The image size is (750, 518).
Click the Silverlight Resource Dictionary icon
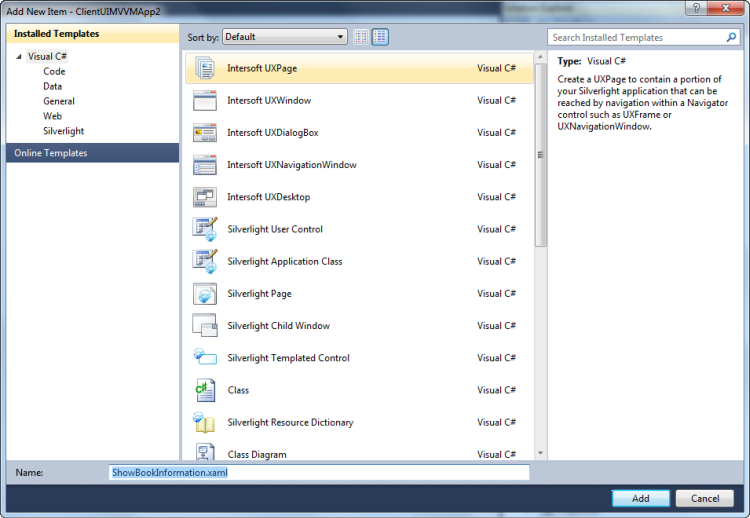[205, 422]
